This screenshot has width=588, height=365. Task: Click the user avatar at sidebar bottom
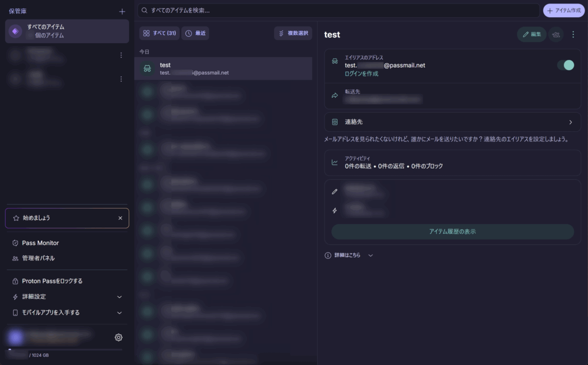[16, 337]
